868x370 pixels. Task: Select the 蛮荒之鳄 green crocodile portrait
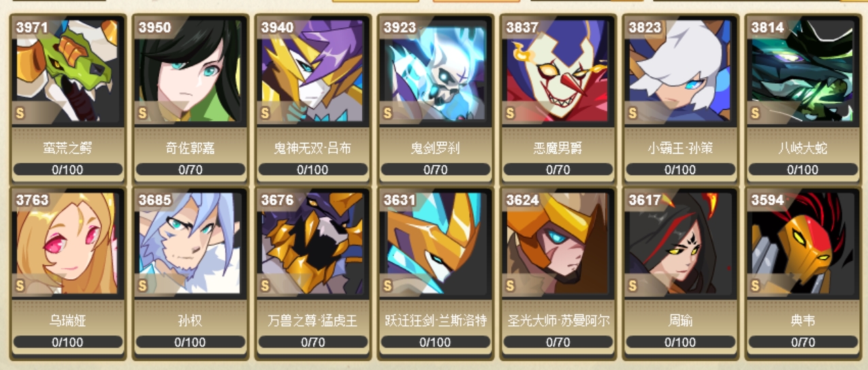click(x=67, y=70)
